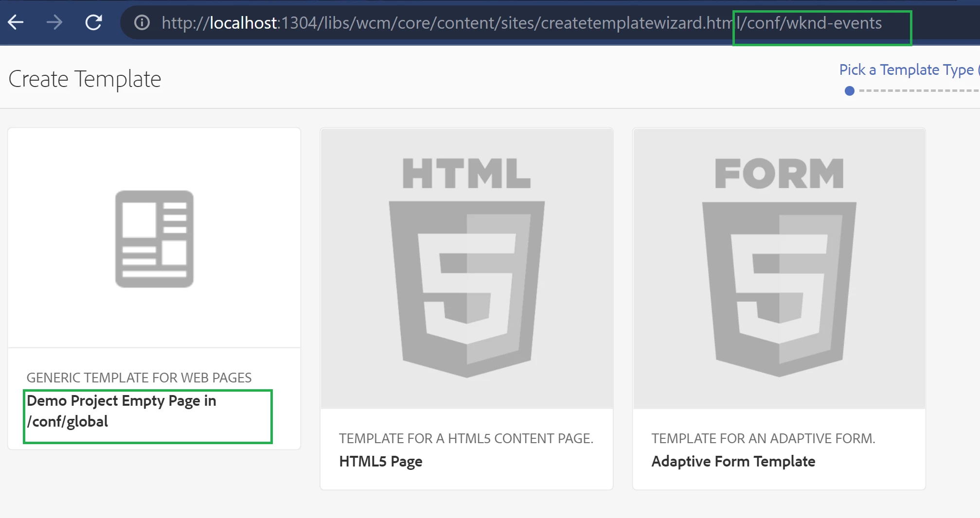
Task: Open Demo Project Empty Page in /conf/global
Action: tap(122, 411)
